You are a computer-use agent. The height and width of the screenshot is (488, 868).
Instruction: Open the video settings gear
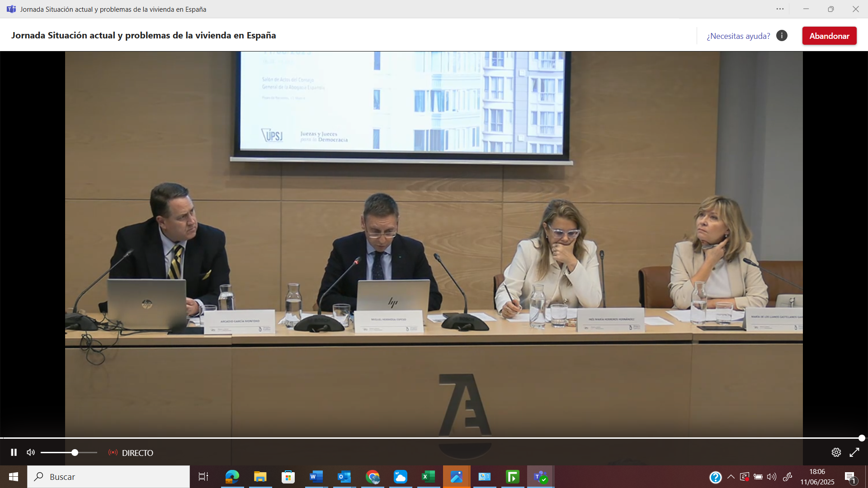[836, 452]
